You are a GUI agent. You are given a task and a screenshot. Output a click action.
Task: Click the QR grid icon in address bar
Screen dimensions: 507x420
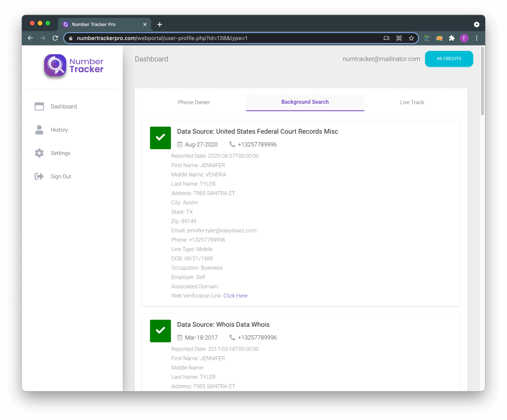tap(399, 38)
